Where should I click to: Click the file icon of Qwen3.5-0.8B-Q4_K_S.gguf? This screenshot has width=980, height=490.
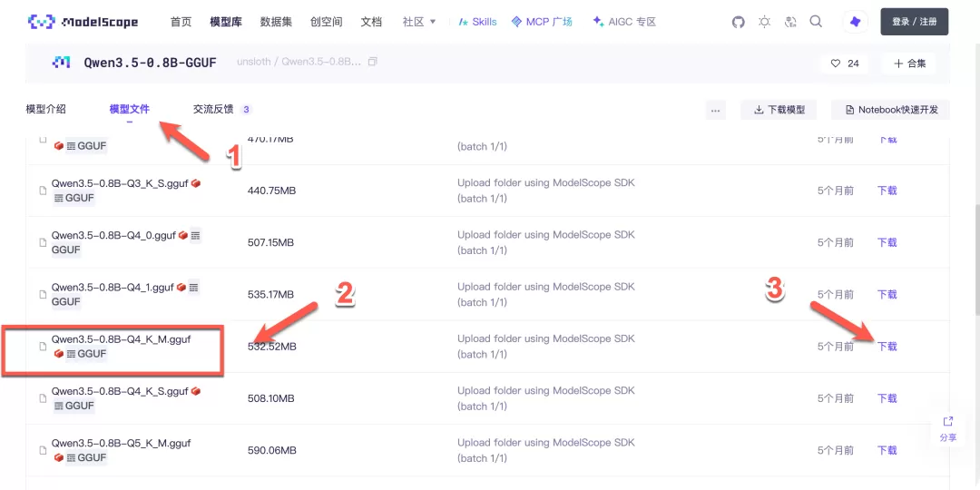point(44,398)
